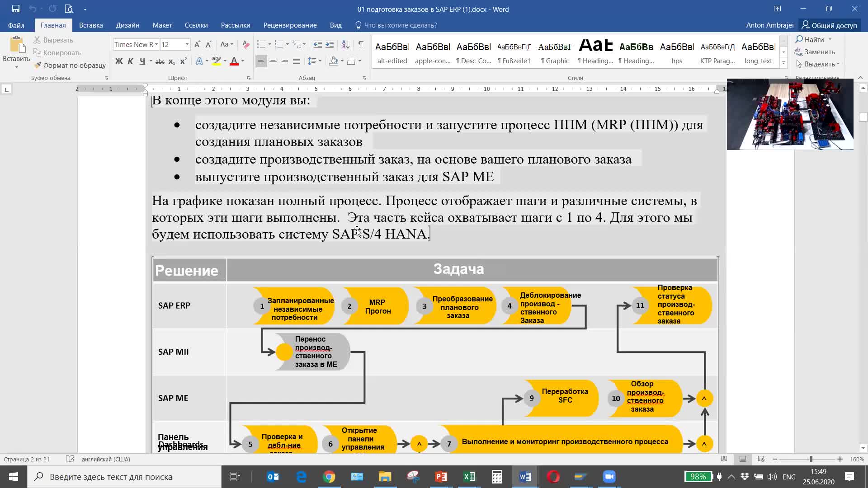Open the font size dropdown showing 12

(187, 44)
